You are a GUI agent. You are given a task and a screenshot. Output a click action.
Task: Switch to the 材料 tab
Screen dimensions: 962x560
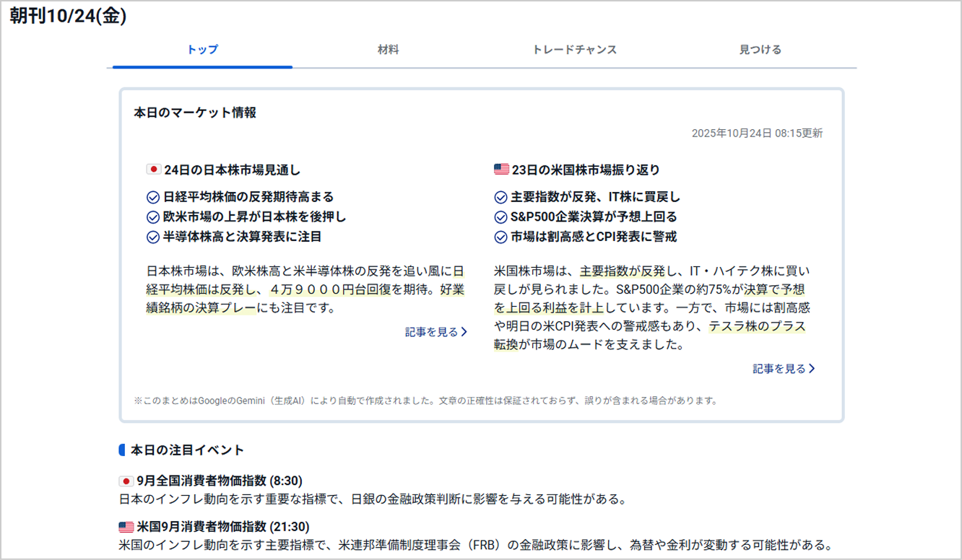tap(389, 49)
